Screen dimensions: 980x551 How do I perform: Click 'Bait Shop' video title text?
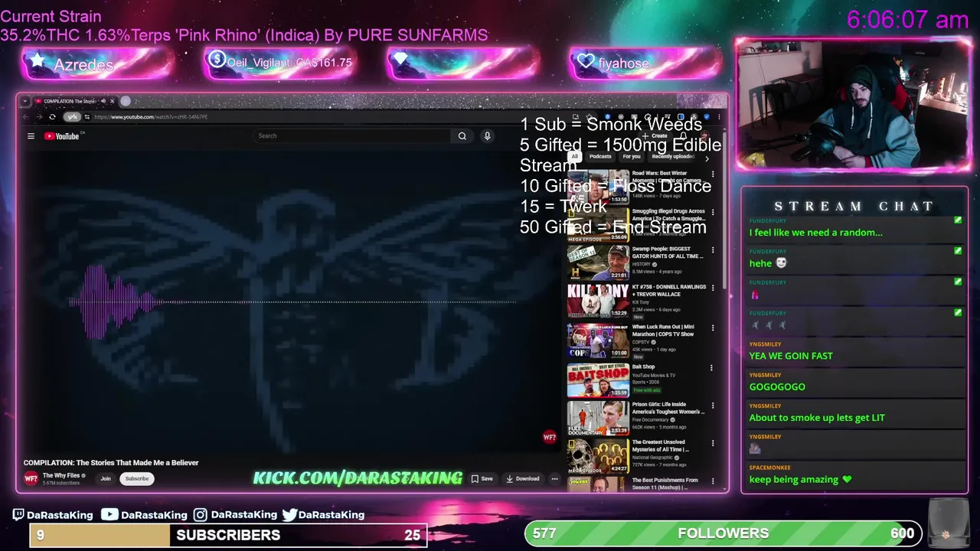coord(643,367)
